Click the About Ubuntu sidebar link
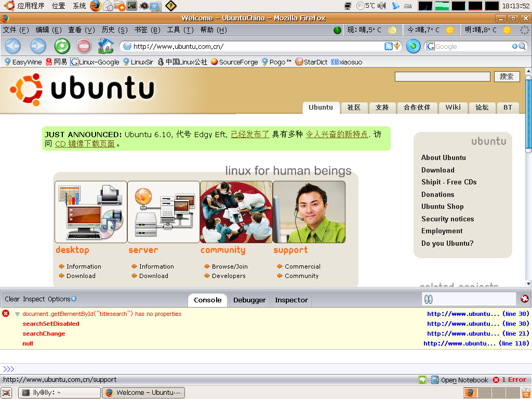Image resolution: width=532 pixels, height=399 pixels. click(x=444, y=157)
